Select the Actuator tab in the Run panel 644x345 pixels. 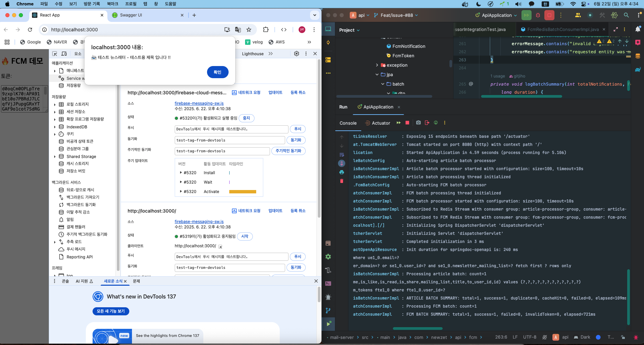coord(378,123)
